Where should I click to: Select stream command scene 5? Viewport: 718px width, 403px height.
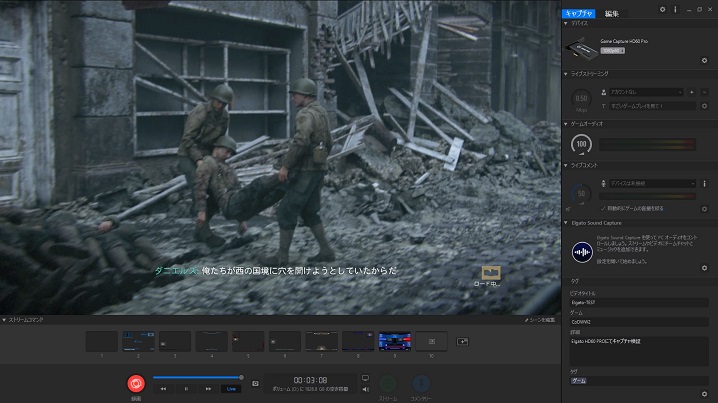[248, 342]
